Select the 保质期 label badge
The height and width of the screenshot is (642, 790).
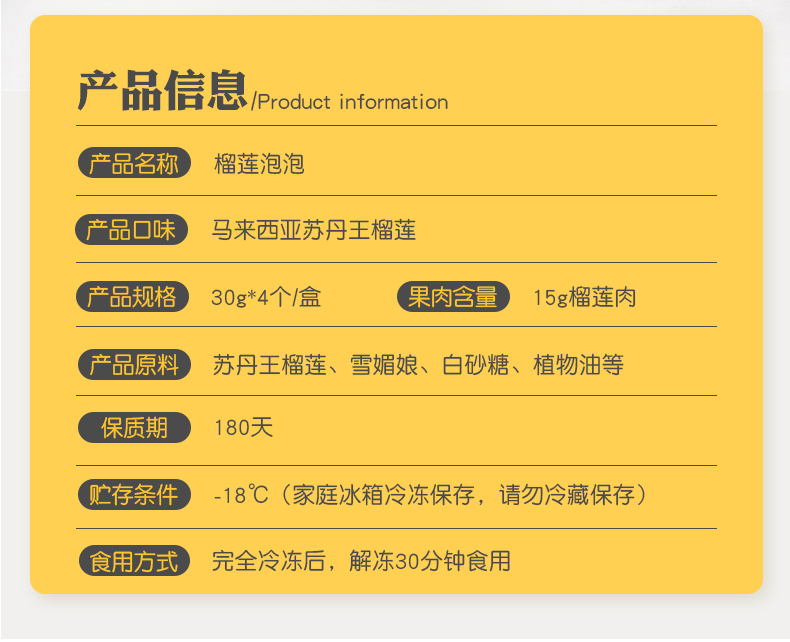tap(134, 428)
